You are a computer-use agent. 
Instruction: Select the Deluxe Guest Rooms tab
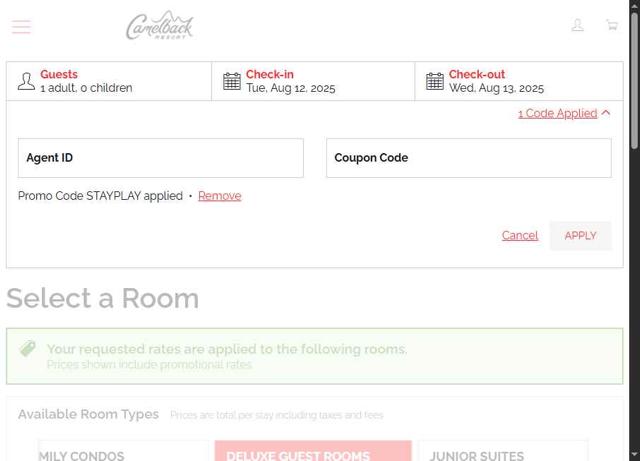pyautogui.click(x=312, y=453)
